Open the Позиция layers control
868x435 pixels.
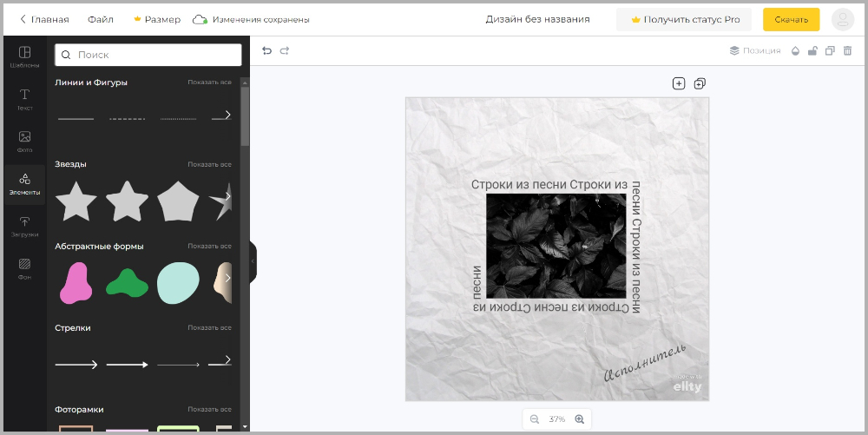coord(755,51)
